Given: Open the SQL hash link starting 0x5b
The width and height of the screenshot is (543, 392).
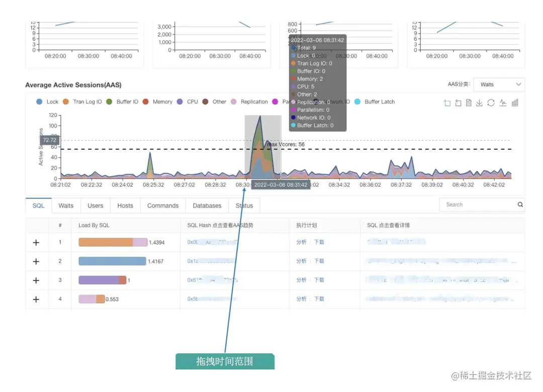Looking at the screenshot, I should coord(212,299).
